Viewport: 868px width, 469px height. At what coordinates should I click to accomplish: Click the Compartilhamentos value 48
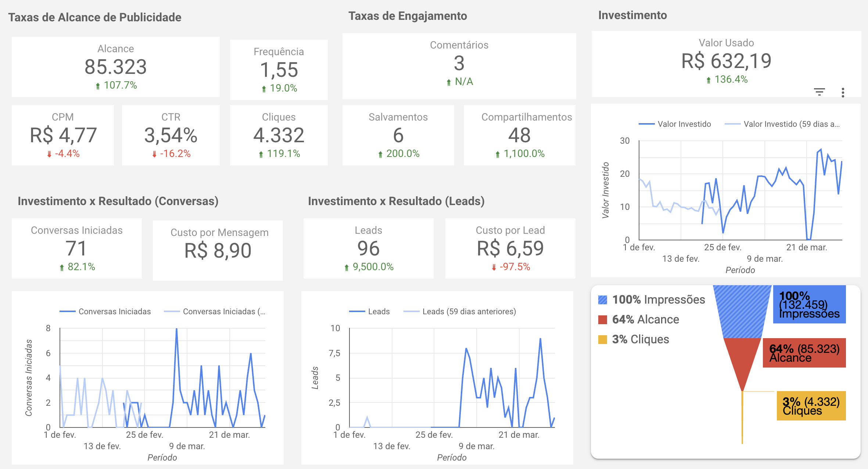point(520,135)
